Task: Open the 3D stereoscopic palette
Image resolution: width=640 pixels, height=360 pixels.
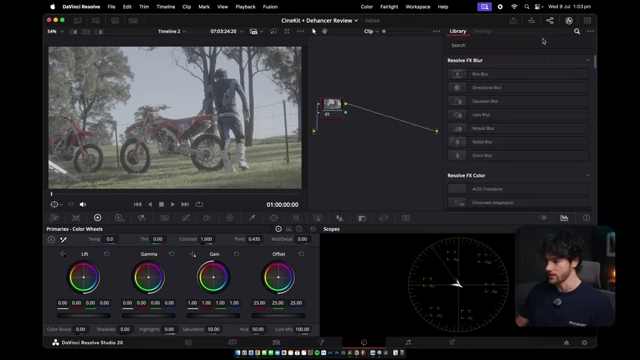Action: point(406,218)
